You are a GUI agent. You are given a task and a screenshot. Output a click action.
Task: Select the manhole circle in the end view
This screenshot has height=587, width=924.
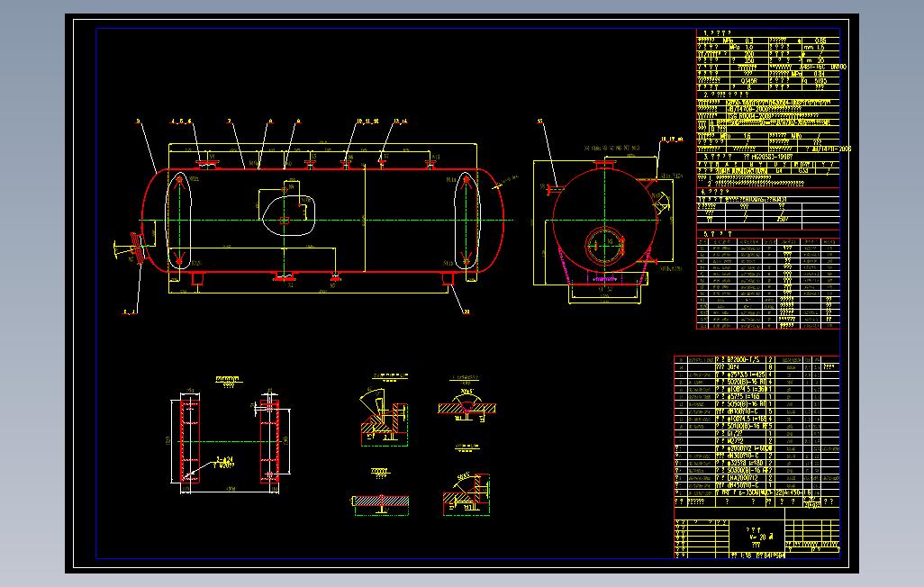click(604, 246)
